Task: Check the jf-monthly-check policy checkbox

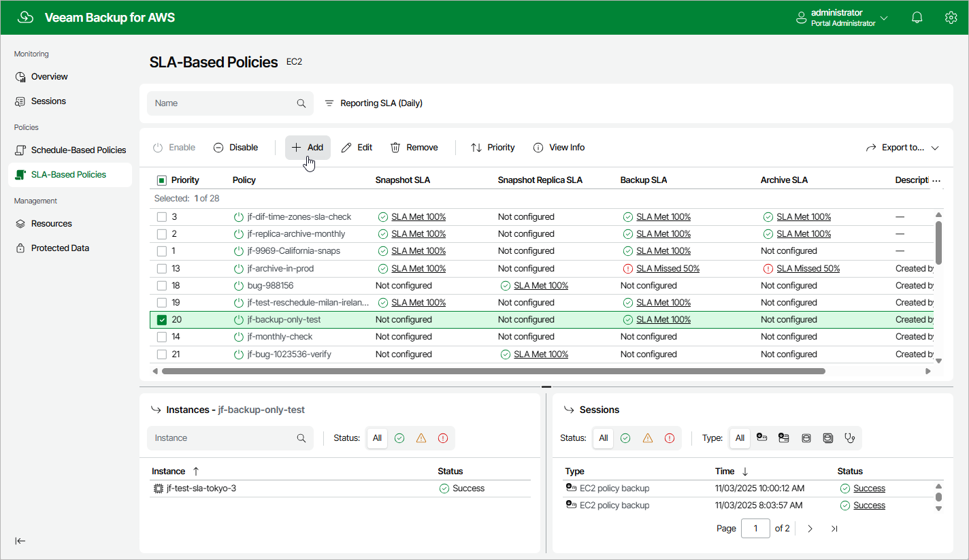Action: click(x=162, y=337)
